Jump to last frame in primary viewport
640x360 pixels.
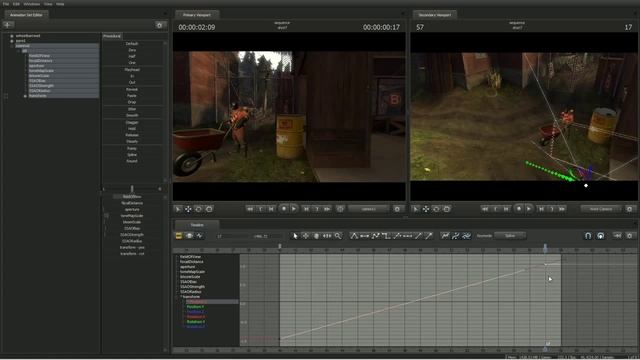point(327,209)
